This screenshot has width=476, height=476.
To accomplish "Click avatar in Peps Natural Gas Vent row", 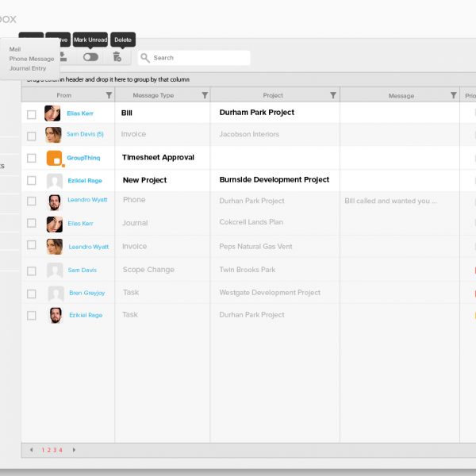I will [x=55, y=247].
